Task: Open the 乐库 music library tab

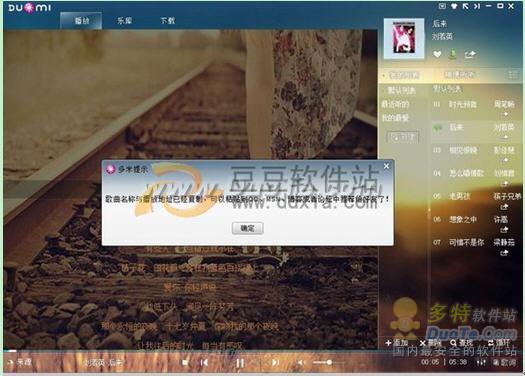Action: click(x=124, y=20)
